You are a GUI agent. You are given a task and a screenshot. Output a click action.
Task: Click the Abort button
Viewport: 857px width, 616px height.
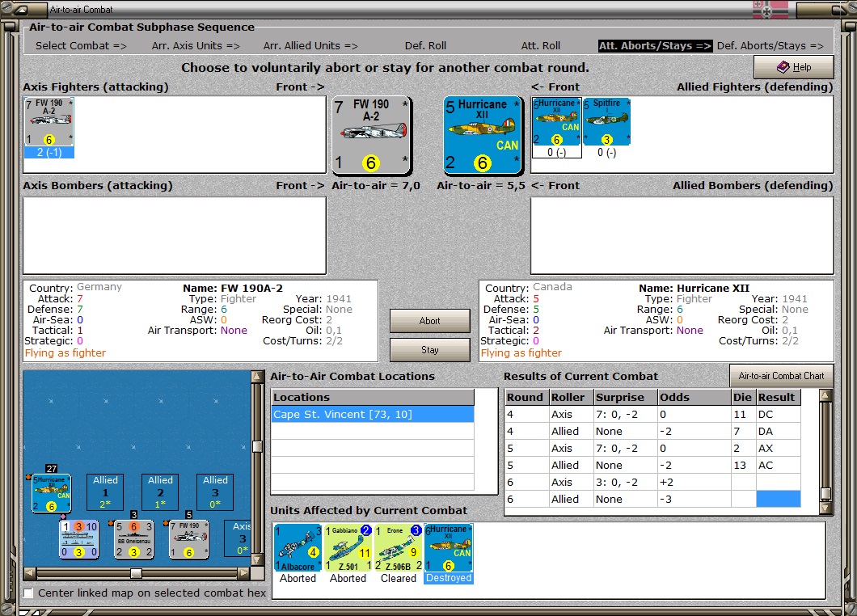point(429,321)
